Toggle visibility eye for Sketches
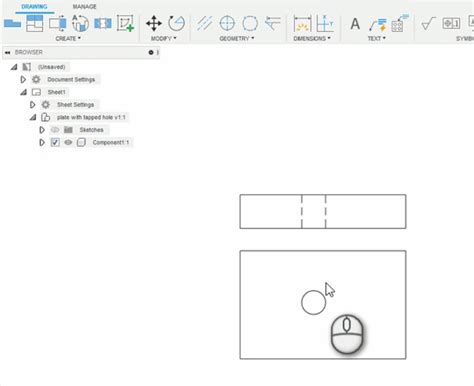The width and height of the screenshot is (474, 386). tap(55, 130)
